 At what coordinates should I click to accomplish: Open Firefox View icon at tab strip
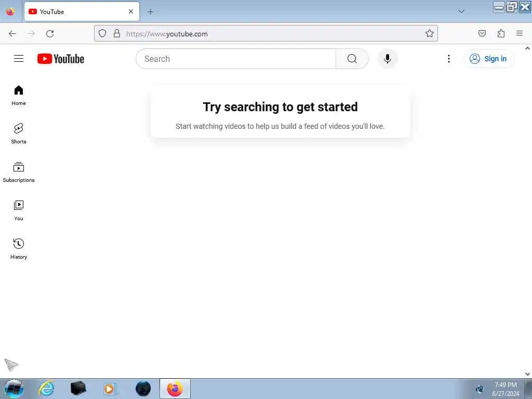10,11
